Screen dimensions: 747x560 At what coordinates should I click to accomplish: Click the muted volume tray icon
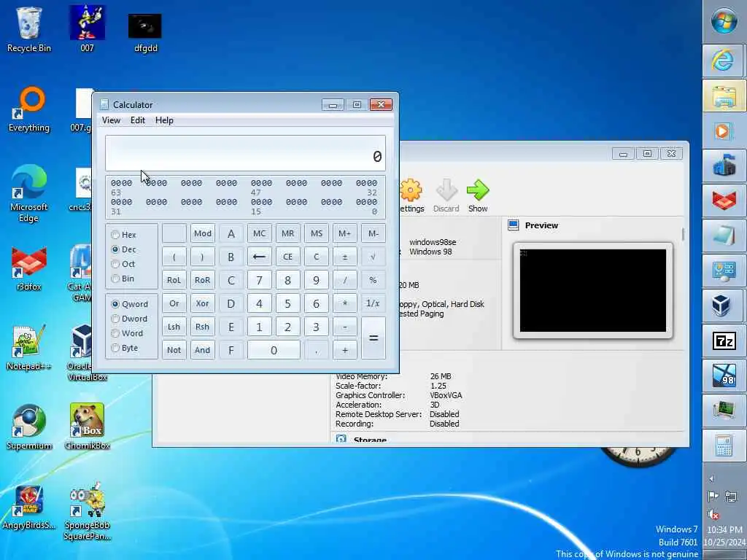pyautogui.click(x=713, y=514)
